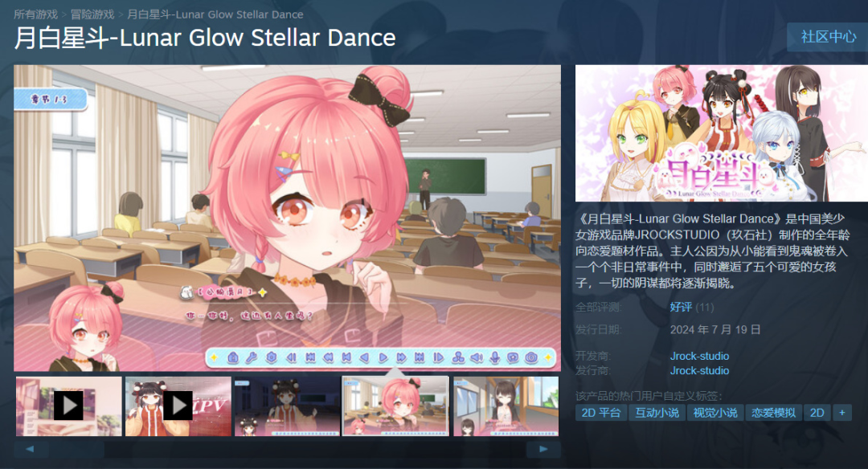Click the right arrow below the thumbnails
The height and width of the screenshot is (469, 868).
coord(543,449)
